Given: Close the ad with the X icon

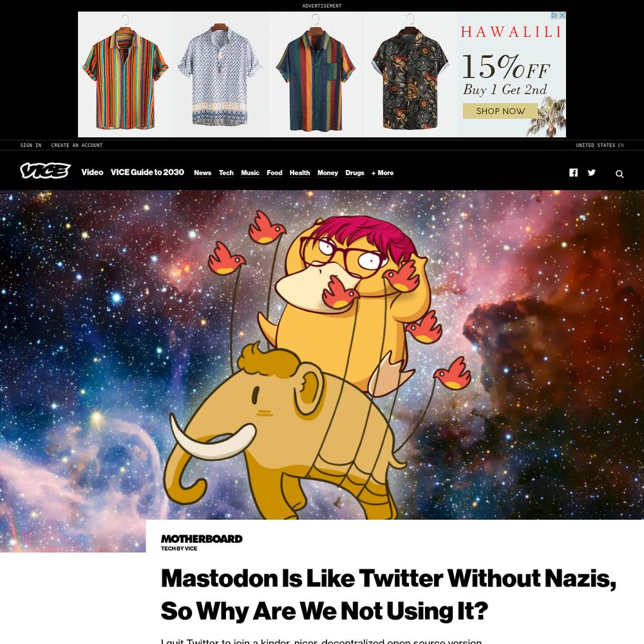Looking at the screenshot, I should 562,15.
